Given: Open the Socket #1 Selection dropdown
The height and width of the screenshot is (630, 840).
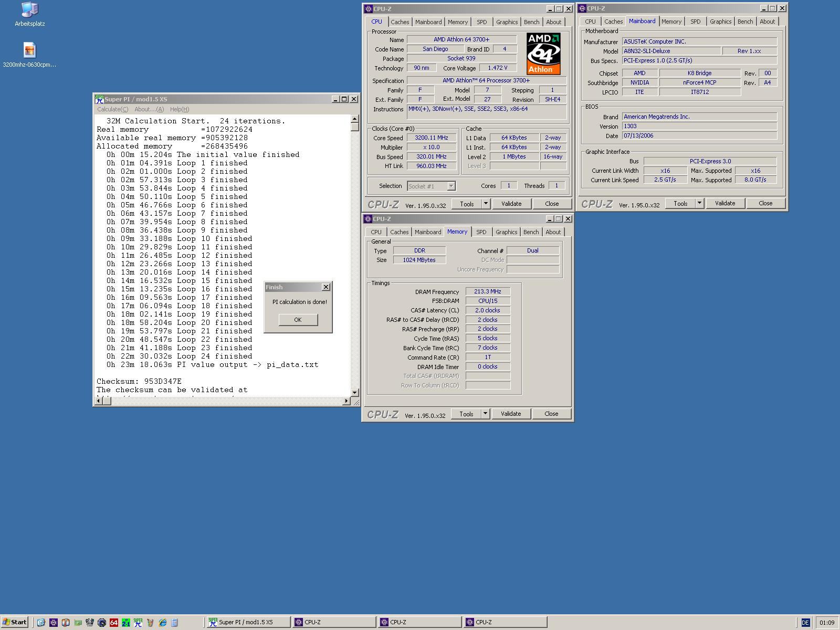Looking at the screenshot, I should (x=431, y=186).
